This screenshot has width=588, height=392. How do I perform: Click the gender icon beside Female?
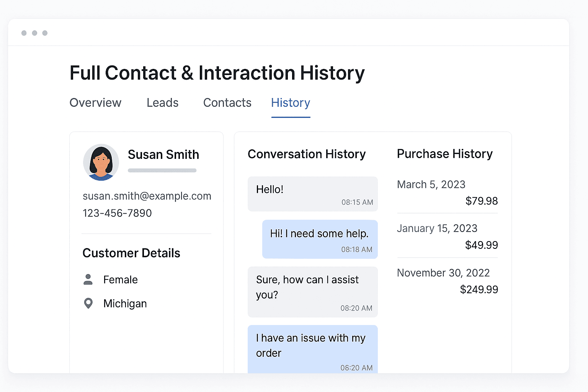(x=88, y=279)
